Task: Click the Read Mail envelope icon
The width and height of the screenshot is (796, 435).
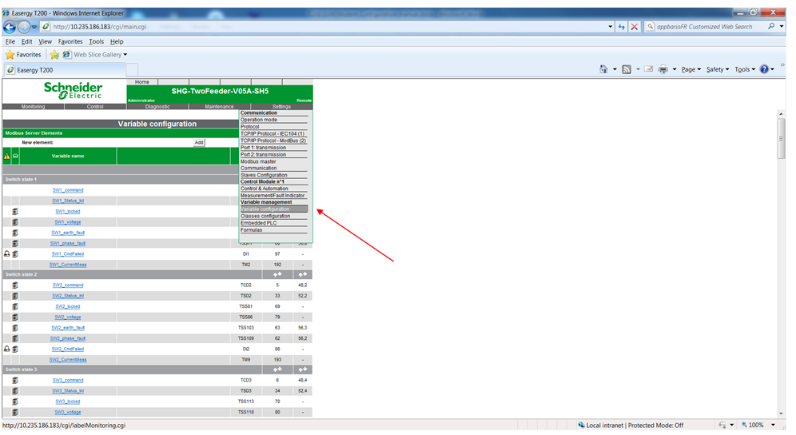Action: 649,70
